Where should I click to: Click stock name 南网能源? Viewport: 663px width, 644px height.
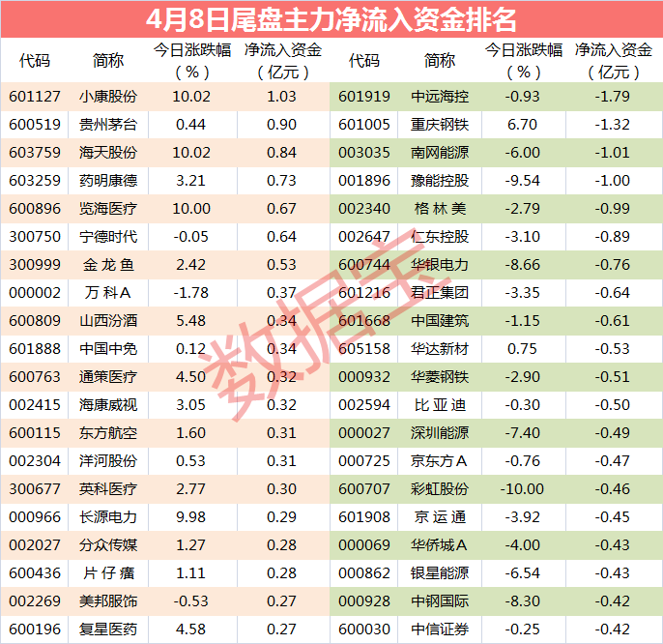click(x=440, y=153)
